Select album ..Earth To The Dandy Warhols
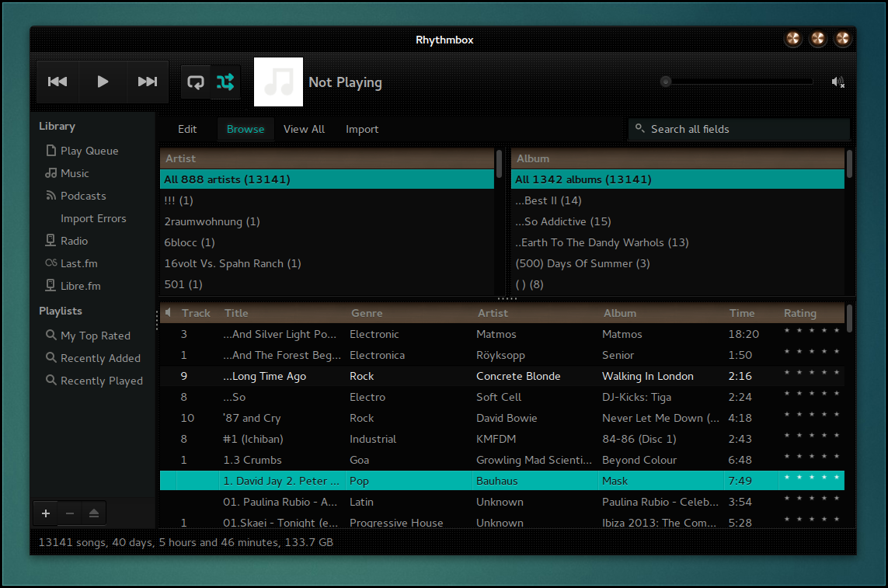Image resolution: width=888 pixels, height=588 pixels. tap(678, 242)
